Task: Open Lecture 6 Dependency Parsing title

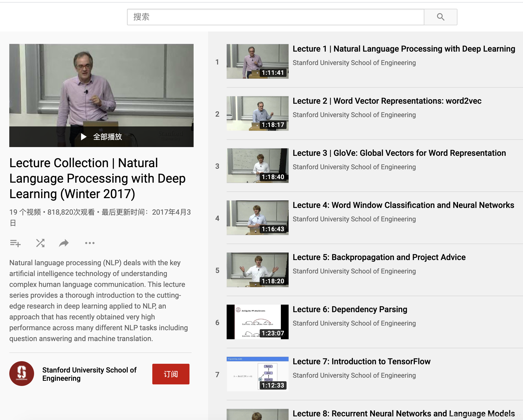Action: [x=350, y=309]
